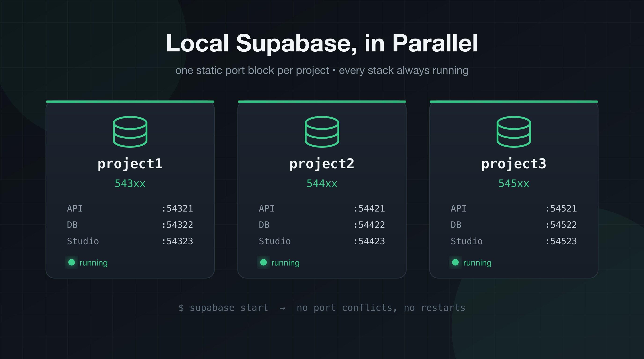Viewport: 644px width, 359px height.
Task: Click the running status text in project2
Action: (x=285, y=263)
